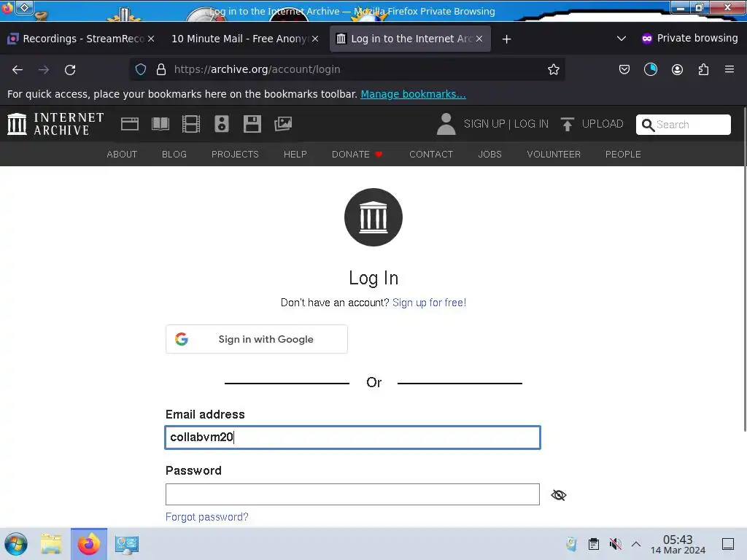This screenshot has width=747, height=560.
Task: Open the Windows Start orb
Action: [16, 544]
